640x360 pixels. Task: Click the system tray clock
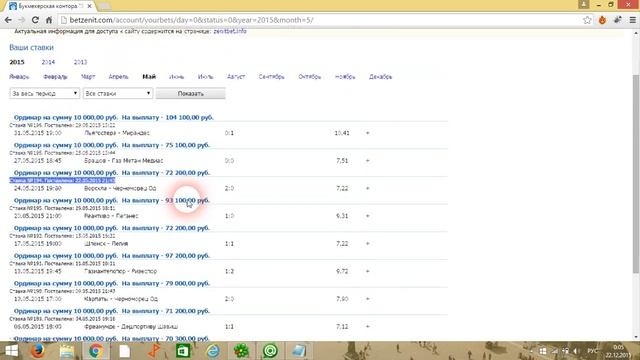(618, 351)
